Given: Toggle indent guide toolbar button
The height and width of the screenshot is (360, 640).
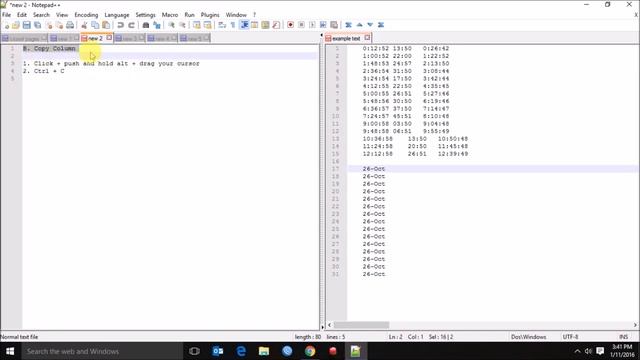Looking at the screenshot, I should coord(244,25).
